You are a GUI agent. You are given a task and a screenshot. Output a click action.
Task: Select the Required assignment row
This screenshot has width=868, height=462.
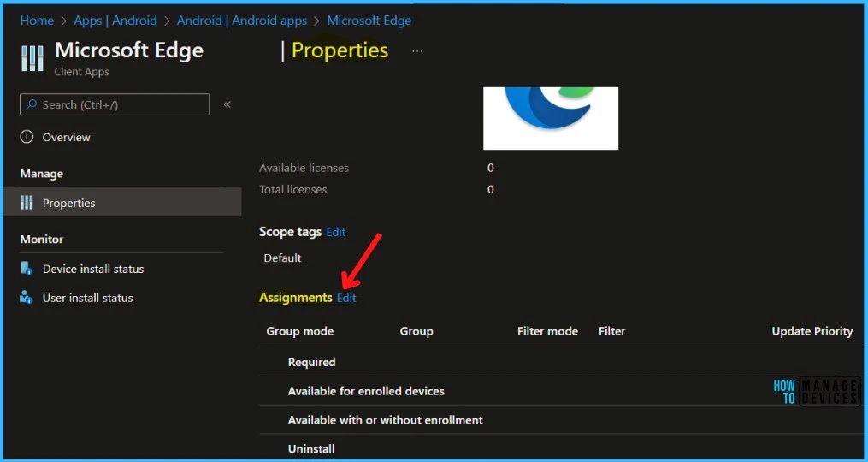tap(561, 362)
